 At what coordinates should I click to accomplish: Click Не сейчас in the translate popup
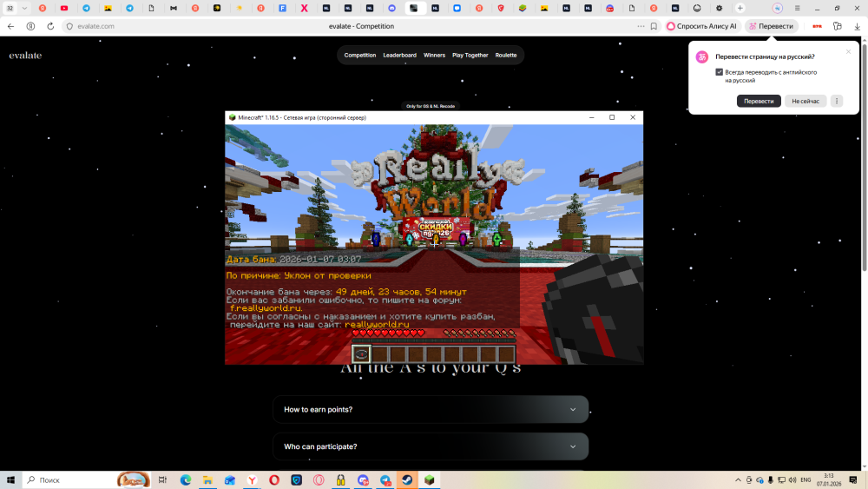coord(806,101)
